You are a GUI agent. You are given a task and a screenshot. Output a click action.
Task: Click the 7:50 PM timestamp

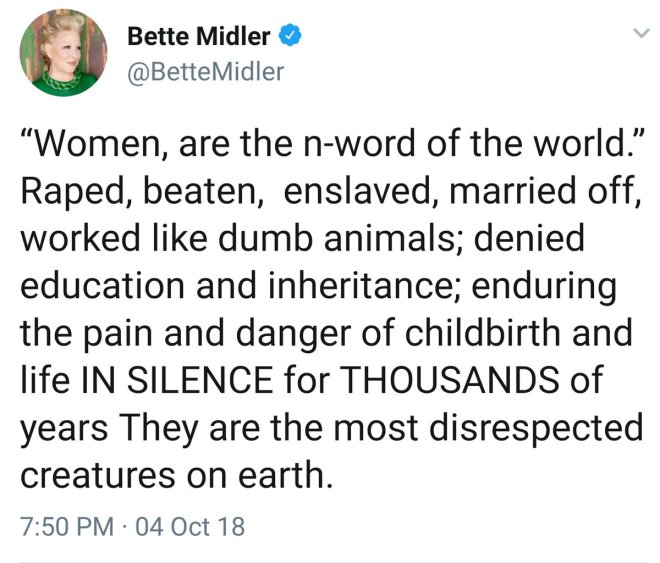tap(66, 526)
